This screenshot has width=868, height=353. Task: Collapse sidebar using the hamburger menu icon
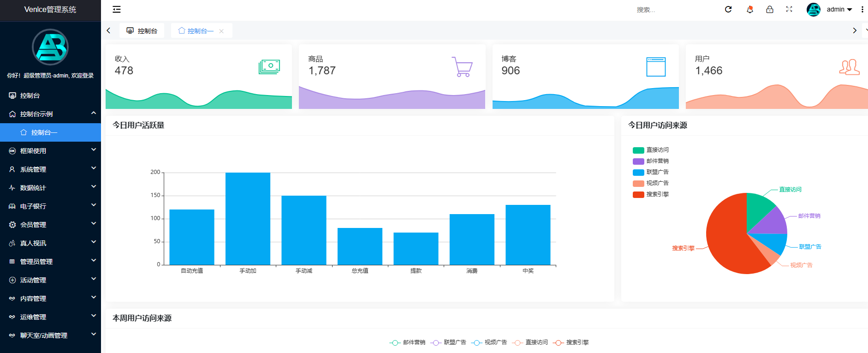click(117, 9)
